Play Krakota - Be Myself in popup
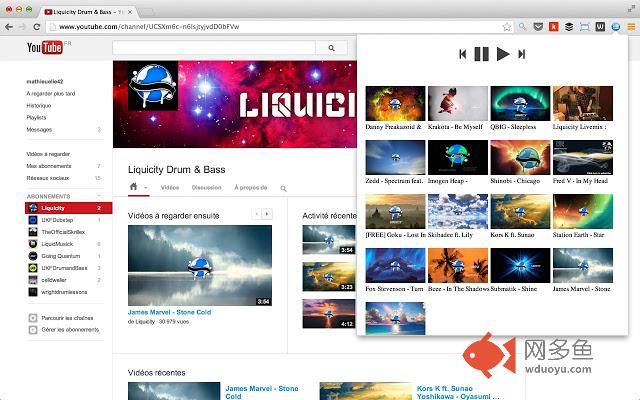This screenshot has width=640, height=400. [458, 103]
